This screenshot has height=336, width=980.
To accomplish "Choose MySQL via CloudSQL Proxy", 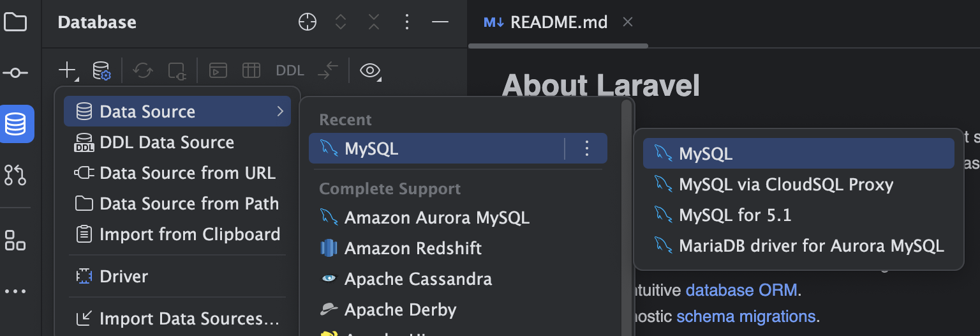I will [x=798, y=185].
